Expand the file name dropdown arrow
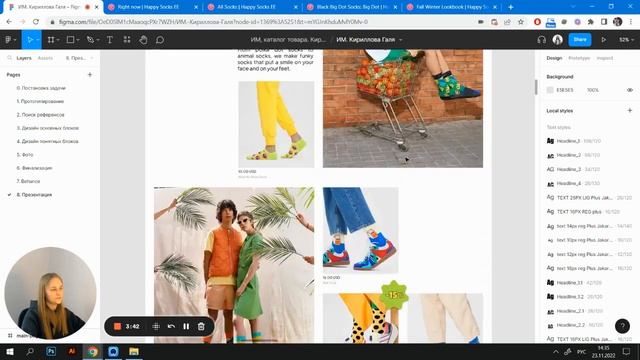Screen dimensions: 640x360 (x=400, y=40)
